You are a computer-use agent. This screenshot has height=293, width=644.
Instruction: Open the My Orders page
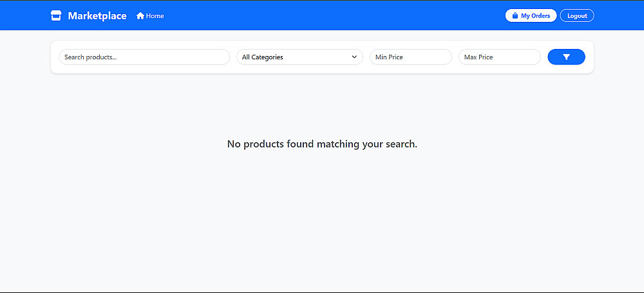point(531,16)
